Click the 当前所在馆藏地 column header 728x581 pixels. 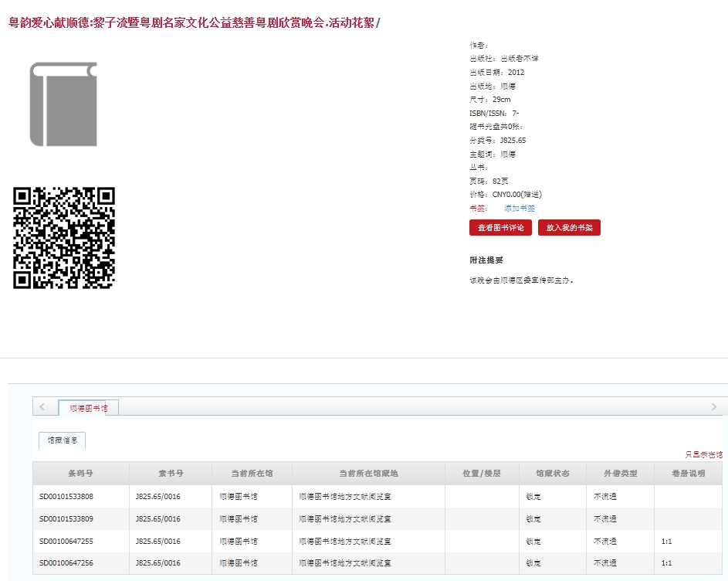pyautogui.click(x=369, y=473)
